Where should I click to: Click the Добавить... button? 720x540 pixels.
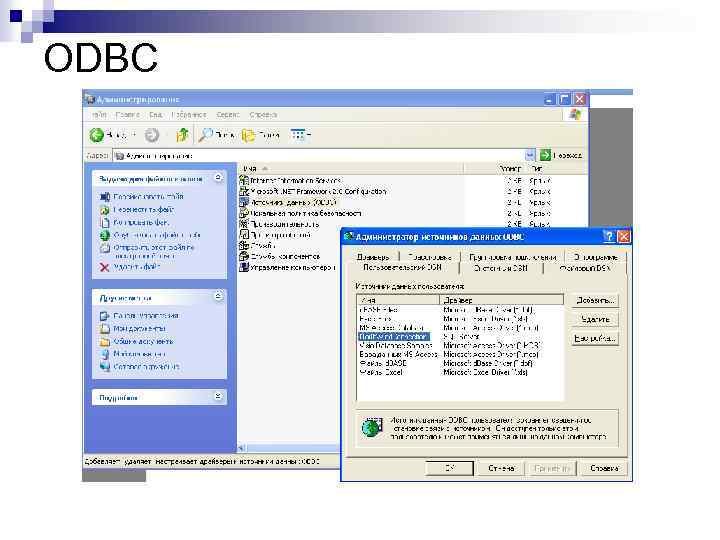tap(595, 300)
